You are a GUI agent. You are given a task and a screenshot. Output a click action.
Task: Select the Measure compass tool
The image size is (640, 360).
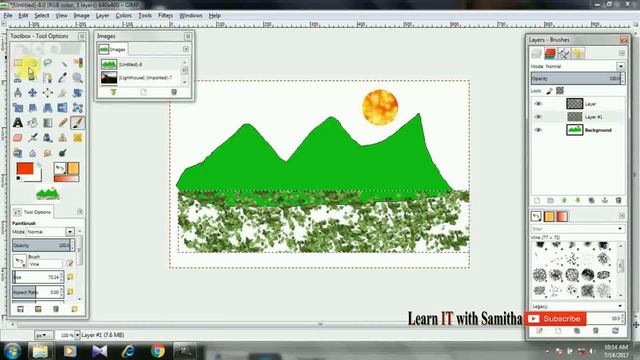pos(18,93)
